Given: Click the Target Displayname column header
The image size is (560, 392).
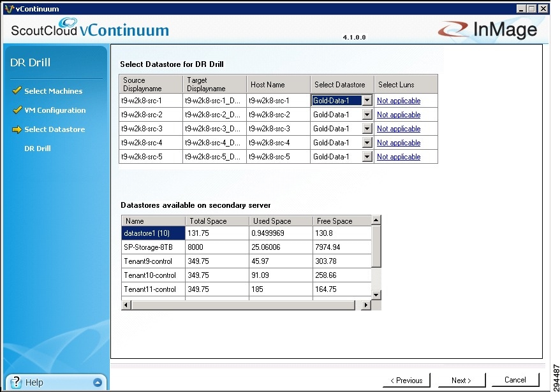Looking at the screenshot, I should click(x=215, y=84).
